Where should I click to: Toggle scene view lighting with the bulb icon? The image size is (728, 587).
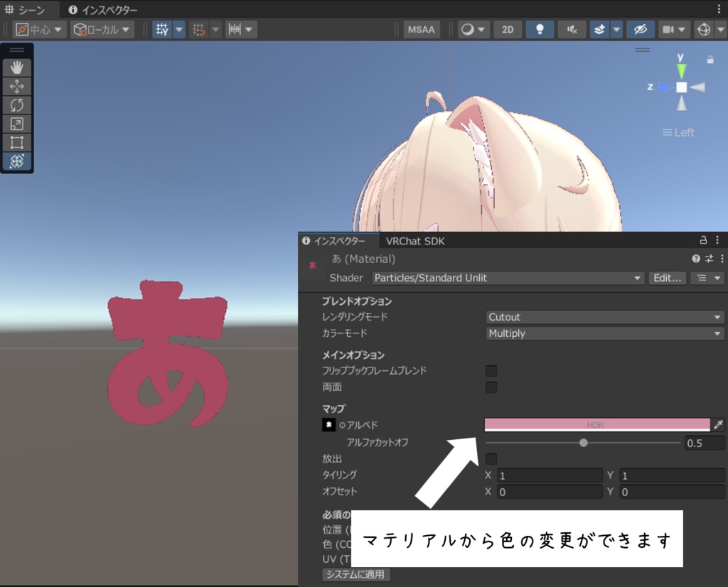(540, 29)
